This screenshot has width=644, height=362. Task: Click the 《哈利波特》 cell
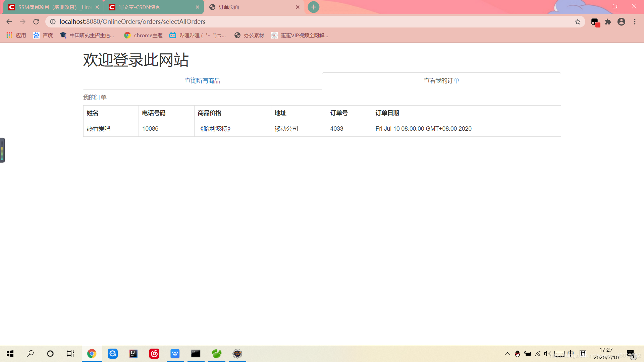pyautogui.click(x=233, y=129)
